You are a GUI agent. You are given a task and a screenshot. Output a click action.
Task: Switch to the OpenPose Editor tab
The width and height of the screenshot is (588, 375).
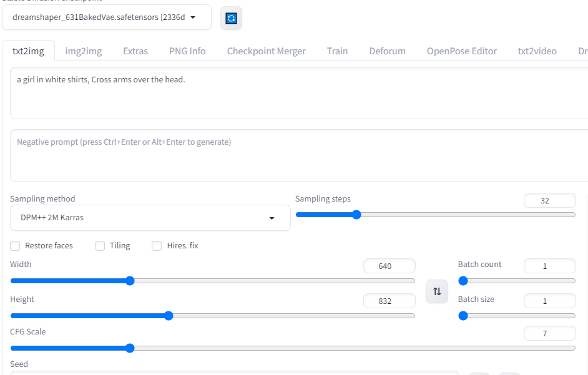point(462,51)
